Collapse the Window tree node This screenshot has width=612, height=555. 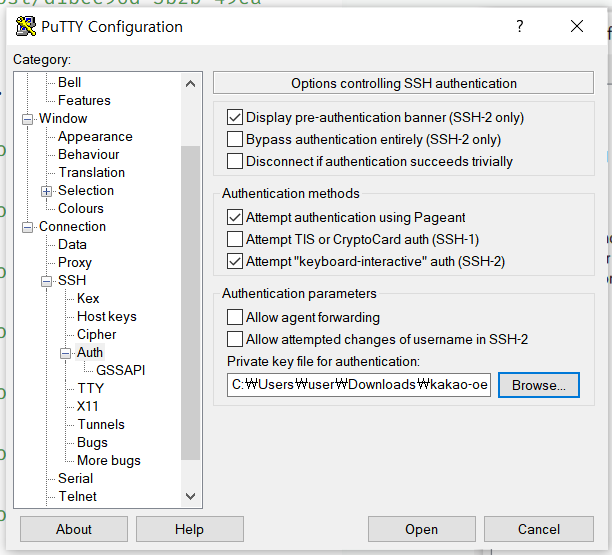(27, 119)
